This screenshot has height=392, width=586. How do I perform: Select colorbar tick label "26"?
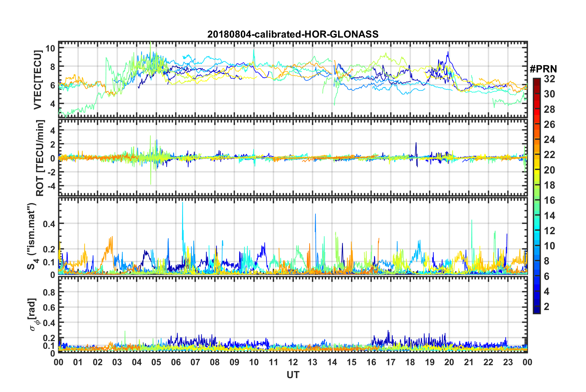coord(549,125)
